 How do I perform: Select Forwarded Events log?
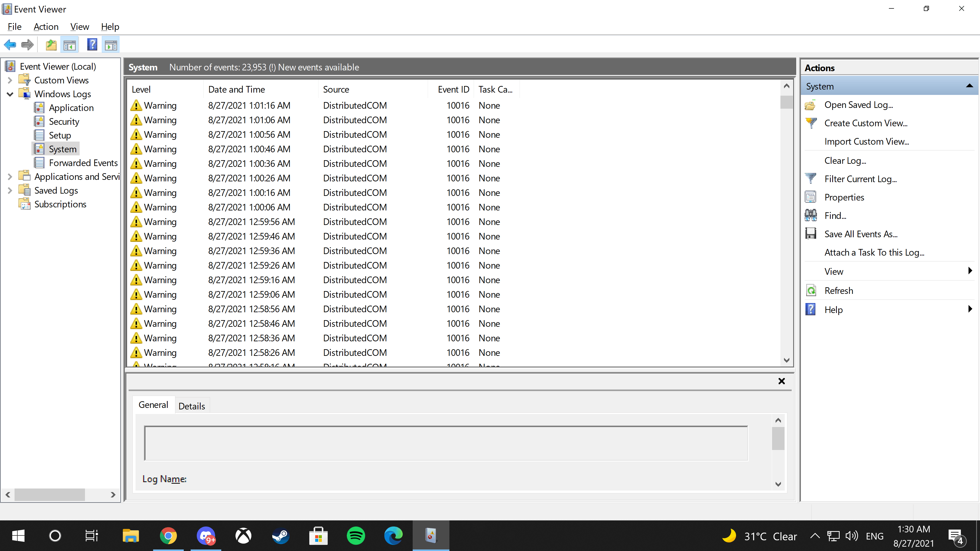click(83, 163)
